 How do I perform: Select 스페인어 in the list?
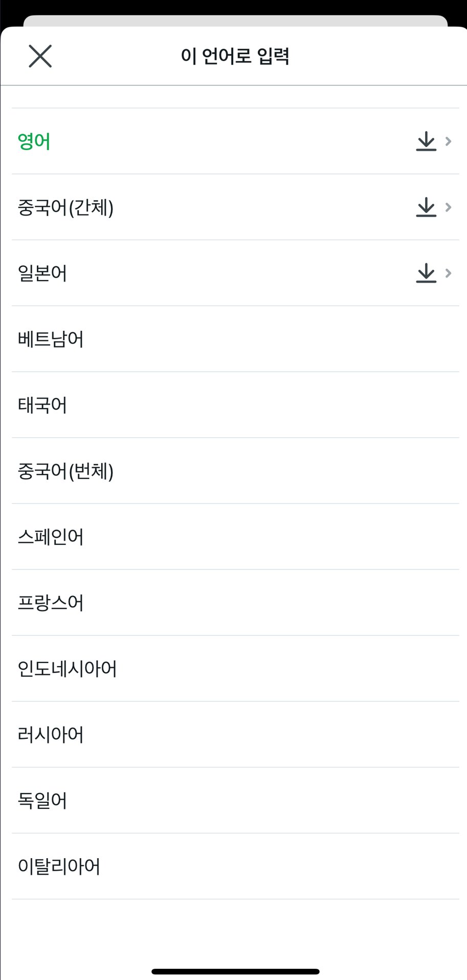(235, 537)
